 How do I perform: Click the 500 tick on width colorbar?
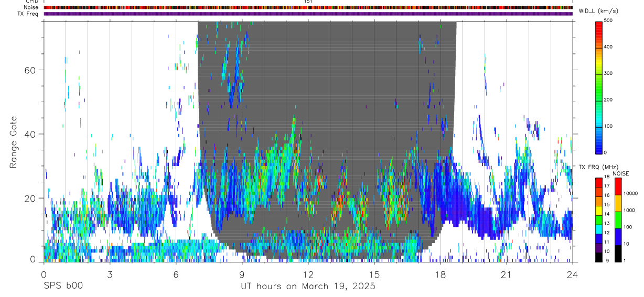pos(608,21)
